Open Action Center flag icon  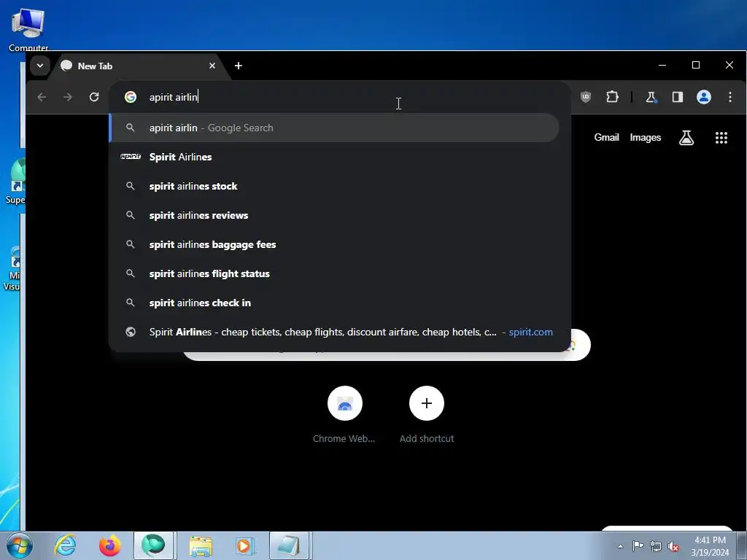[x=638, y=546]
